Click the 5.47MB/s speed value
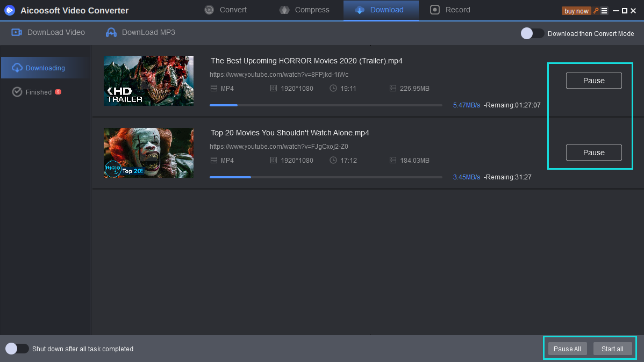Viewport: 644px width, 362px height. coord(466,105)
